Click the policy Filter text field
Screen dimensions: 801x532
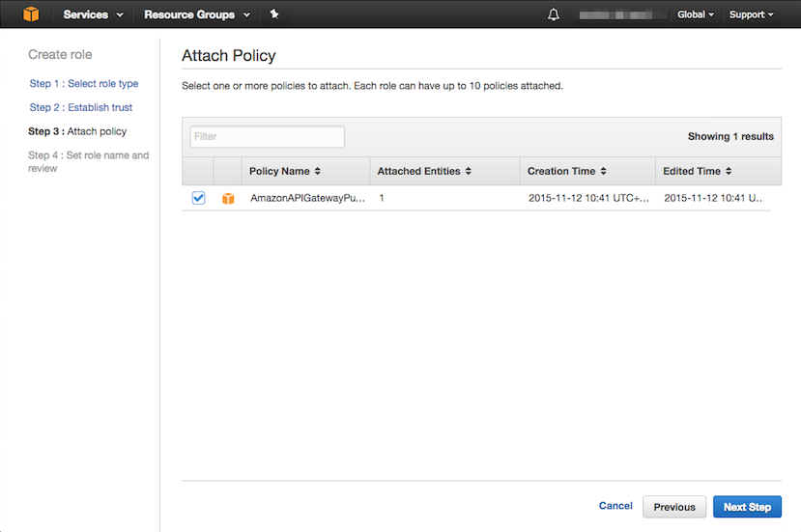(268, 136)
